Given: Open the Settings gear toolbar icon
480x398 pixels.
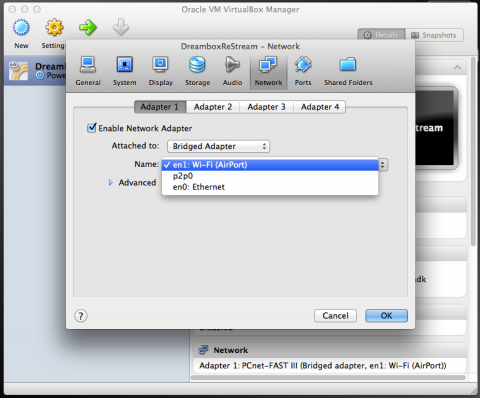Looking at the screenshot, I should (54, 28).
